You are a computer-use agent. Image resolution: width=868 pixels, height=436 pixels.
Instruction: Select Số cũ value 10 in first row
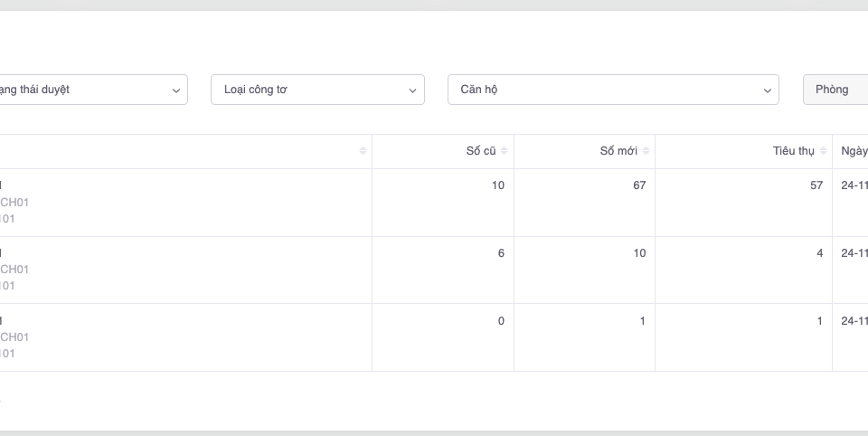[x=498, y=185]
